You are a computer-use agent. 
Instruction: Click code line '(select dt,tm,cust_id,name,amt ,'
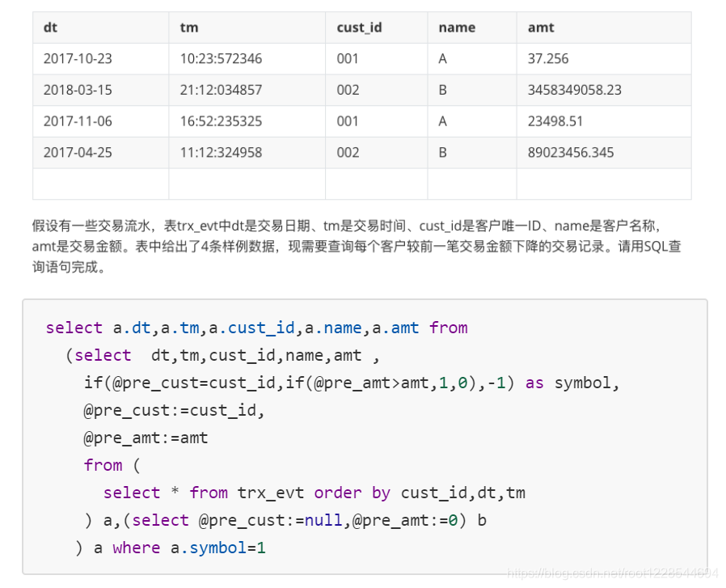pos(222,355)
